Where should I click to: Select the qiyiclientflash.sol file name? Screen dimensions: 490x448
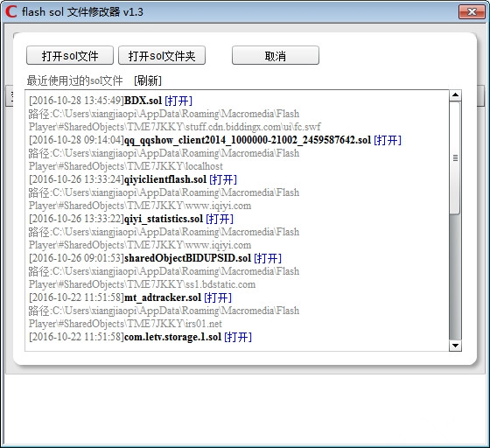click(x=165, y=179)
